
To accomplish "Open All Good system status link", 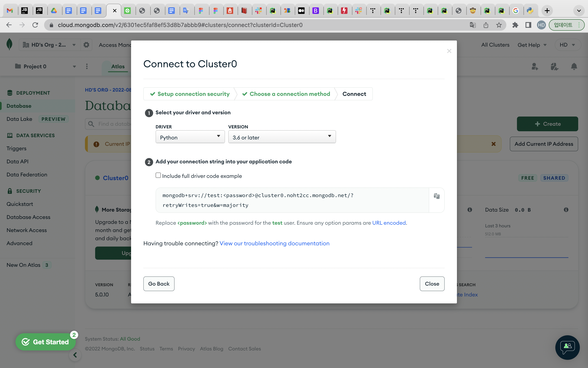I will coord(130,339).
